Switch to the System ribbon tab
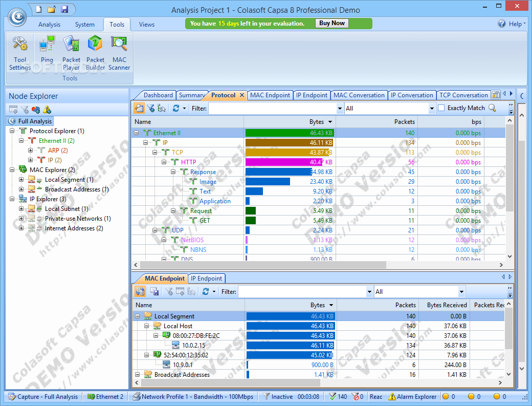Viewport: 532px width, 406px height. tap(85, 25)
